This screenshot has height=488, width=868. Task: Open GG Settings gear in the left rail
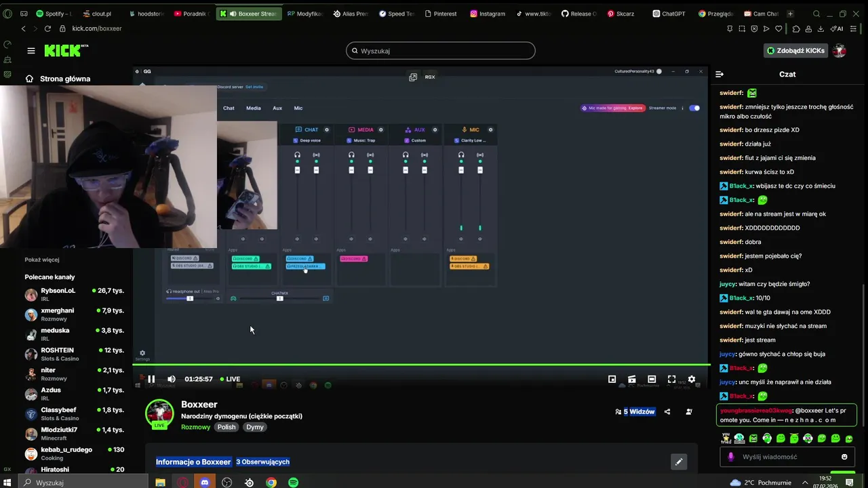pyautogui.click(x=142, y=354)
